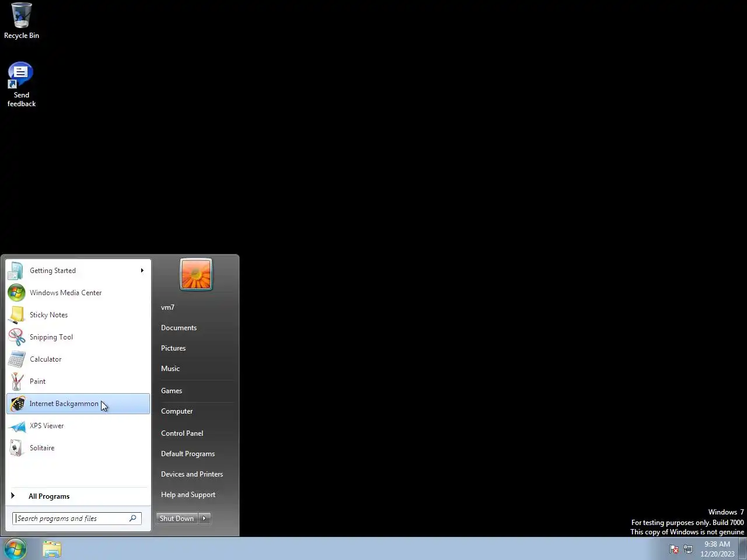The width and height of the screenshot is (747, 560).
Task: Click the Sticky Notes icon
Action: click(16, 315)
